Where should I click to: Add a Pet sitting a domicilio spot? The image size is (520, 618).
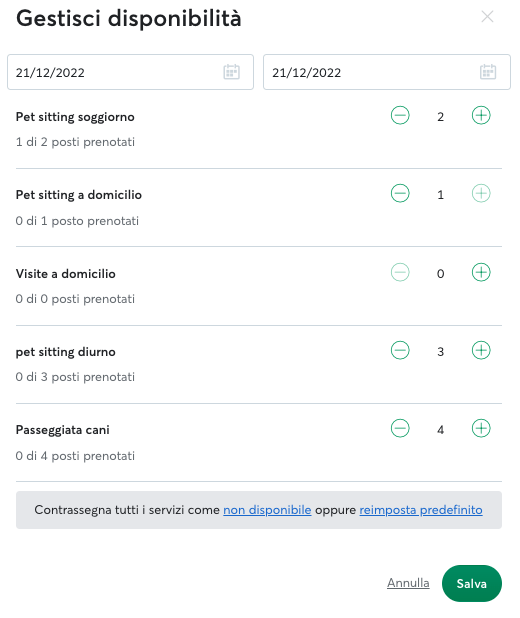(481, 194)
